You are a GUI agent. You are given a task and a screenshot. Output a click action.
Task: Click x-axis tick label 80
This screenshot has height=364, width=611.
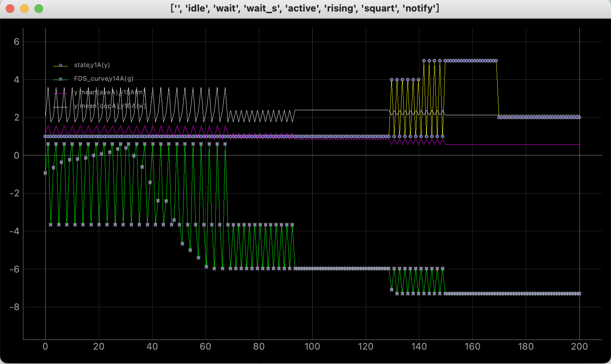[259, 346]
